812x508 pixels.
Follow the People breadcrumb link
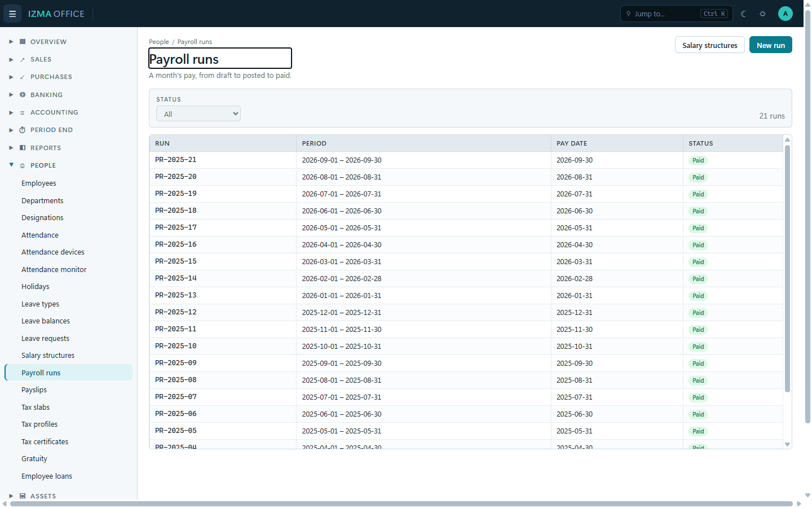tap(158, 42)
